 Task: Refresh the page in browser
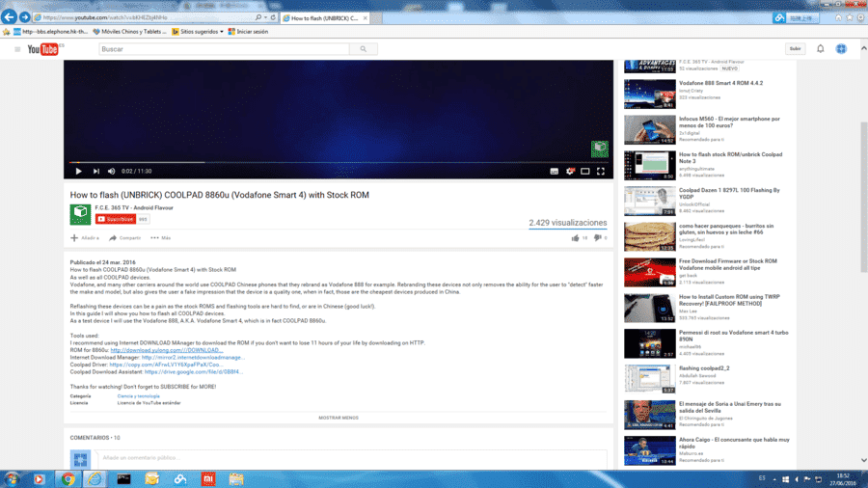(273, 17)
